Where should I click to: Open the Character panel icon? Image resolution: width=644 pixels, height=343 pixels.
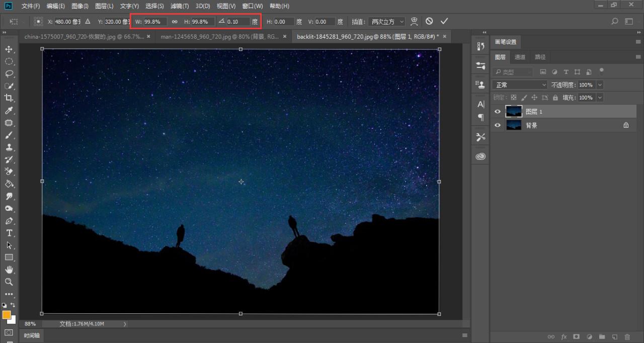(480, 105)
